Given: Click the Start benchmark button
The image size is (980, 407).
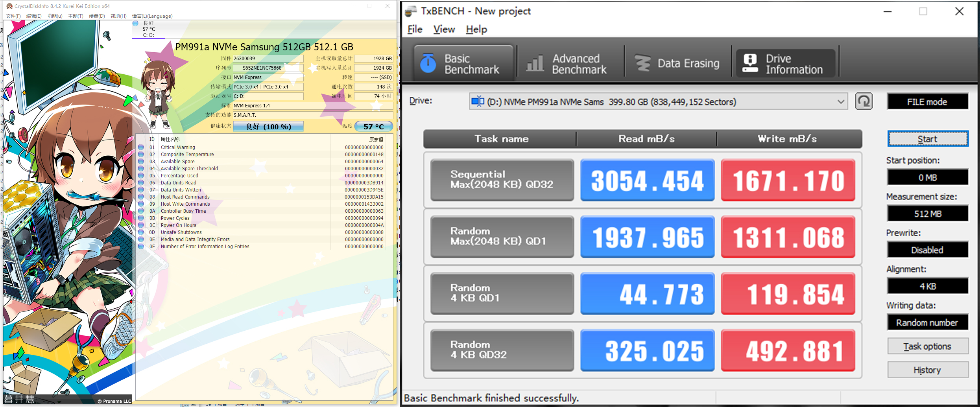Looking at the screenshot, I should [927, 139].
